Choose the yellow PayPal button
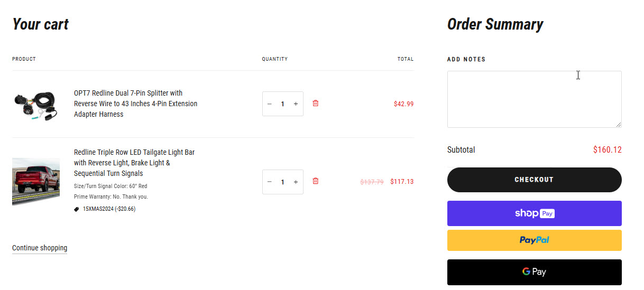644x290 pixels. click(x=534, y=240)
